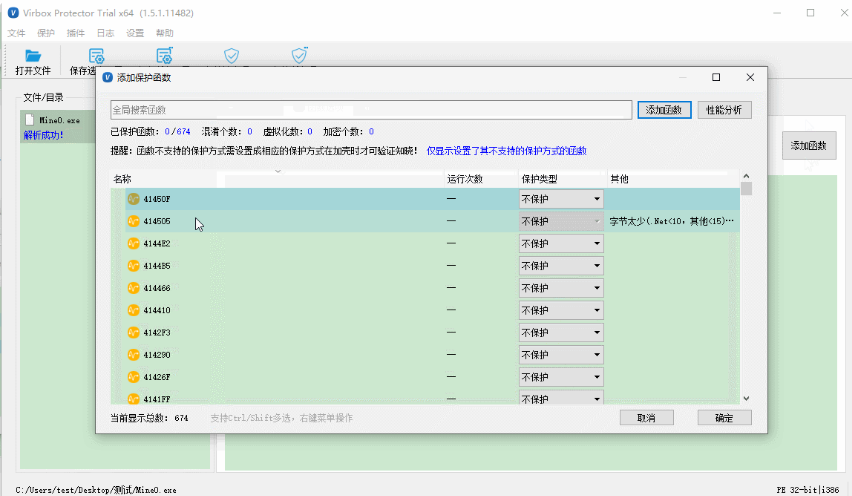Click 添加函数 button beside the search box
This screenshot has height=496, width=852.
point(664,110)
